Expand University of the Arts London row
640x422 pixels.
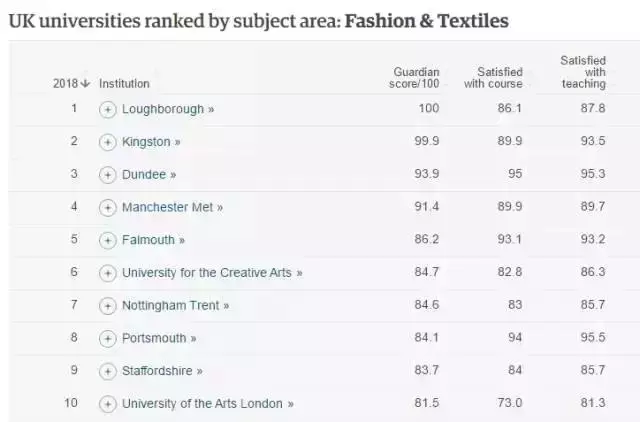pos(107,404)
